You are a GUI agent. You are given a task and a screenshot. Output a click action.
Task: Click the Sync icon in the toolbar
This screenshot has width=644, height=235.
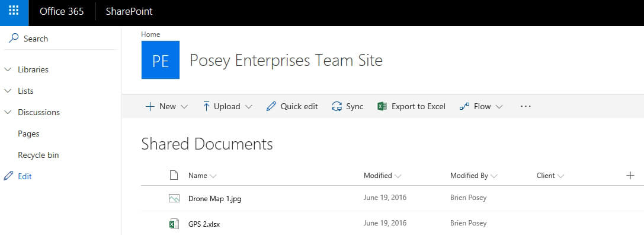coord(337,107)
